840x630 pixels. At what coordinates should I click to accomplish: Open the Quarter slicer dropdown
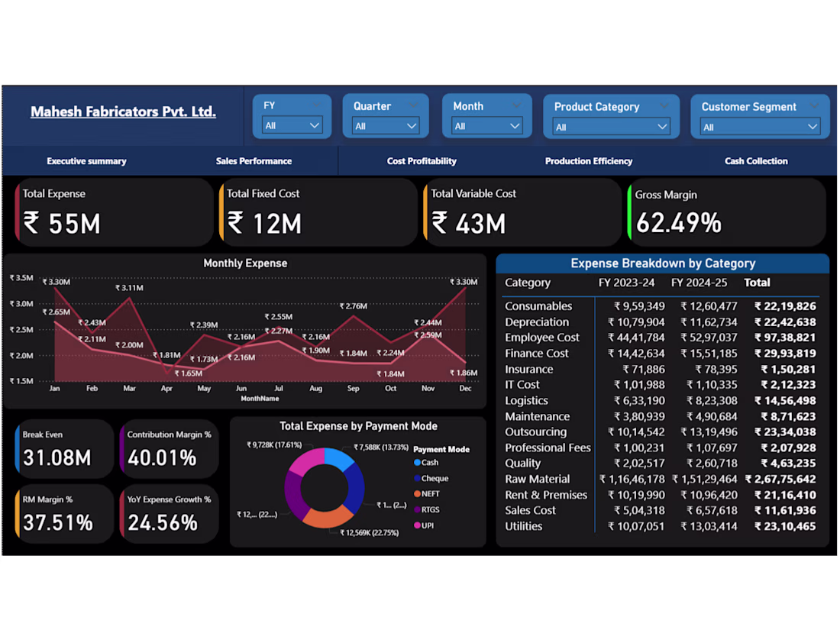[385, 126]
